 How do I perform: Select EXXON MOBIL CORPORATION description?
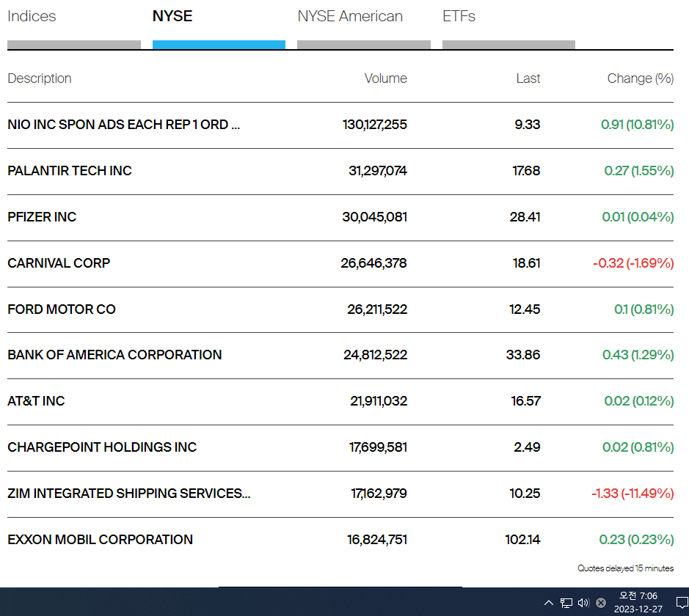tap(101, 540)
